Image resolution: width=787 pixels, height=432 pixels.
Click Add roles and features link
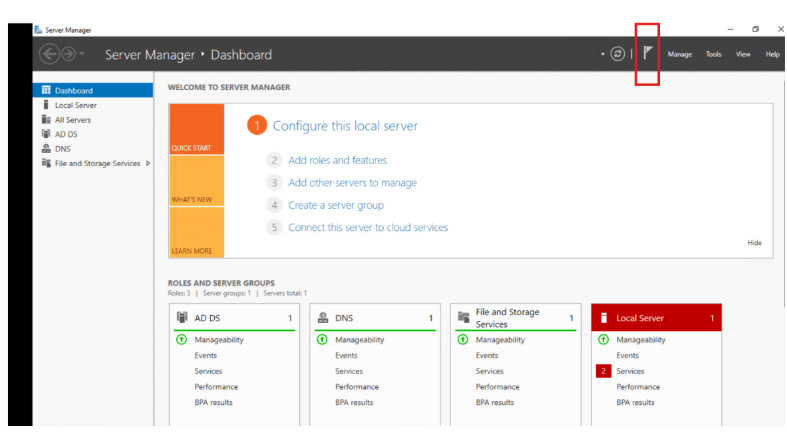pyautogui.click(x=337, y=160)
